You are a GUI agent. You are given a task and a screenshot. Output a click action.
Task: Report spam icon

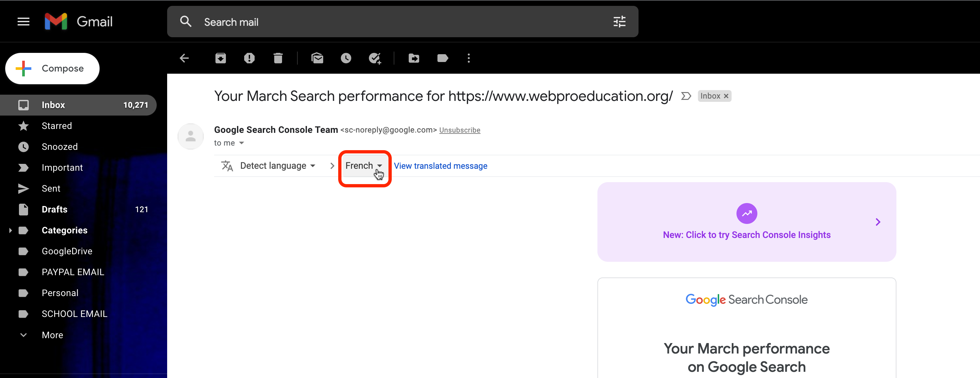[249, 58]
